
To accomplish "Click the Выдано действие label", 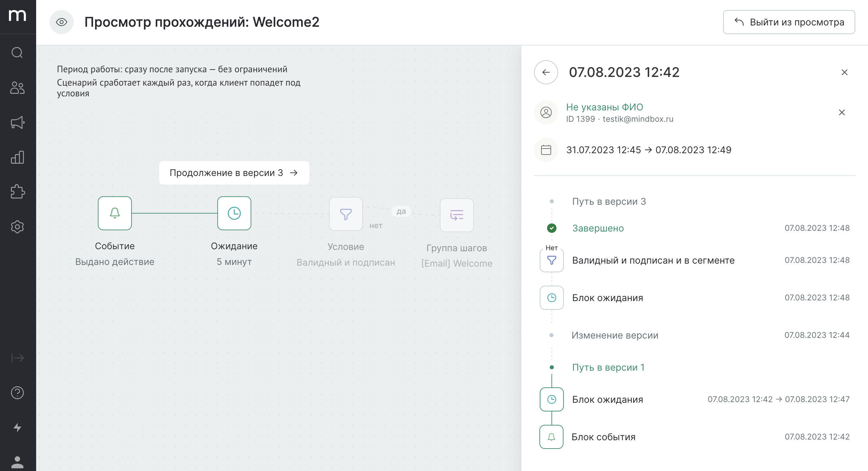I will 114,262.
